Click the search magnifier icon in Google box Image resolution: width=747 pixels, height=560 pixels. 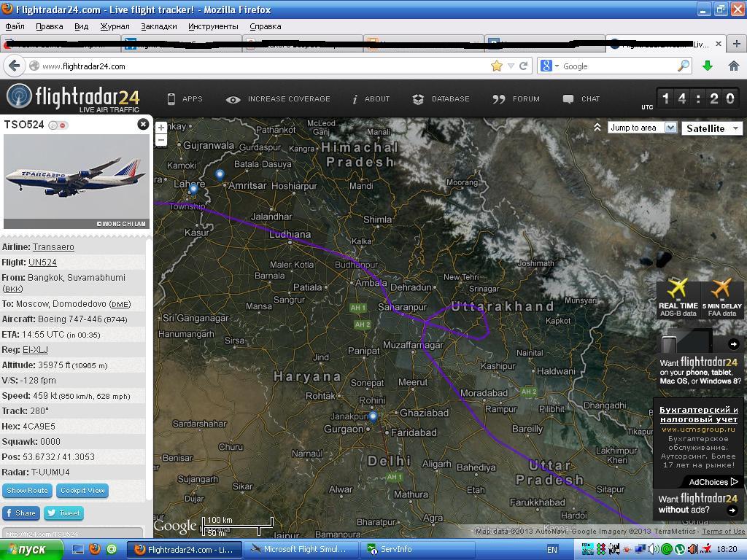point(683,66)
